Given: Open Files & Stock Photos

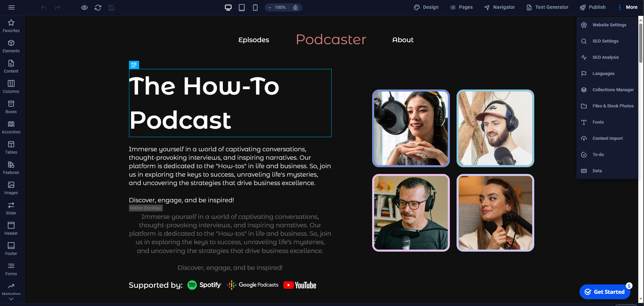Looking at the screenshot, I should coord(607,106).
